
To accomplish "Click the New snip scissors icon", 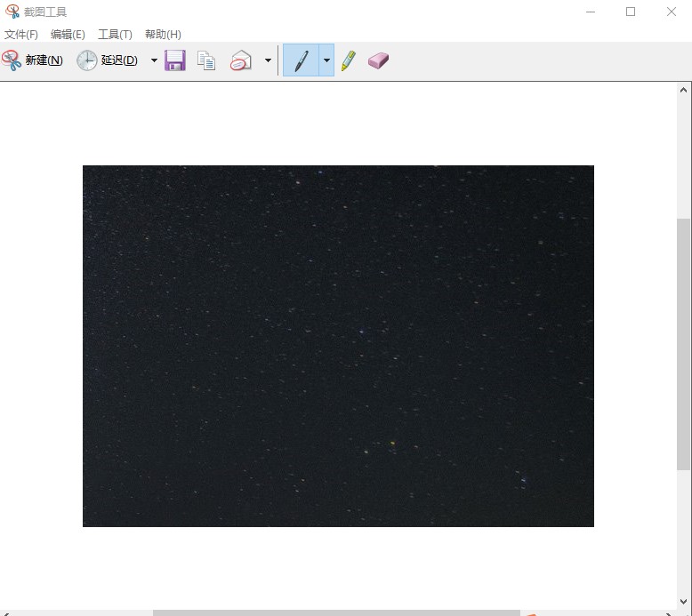I will 11,60.
